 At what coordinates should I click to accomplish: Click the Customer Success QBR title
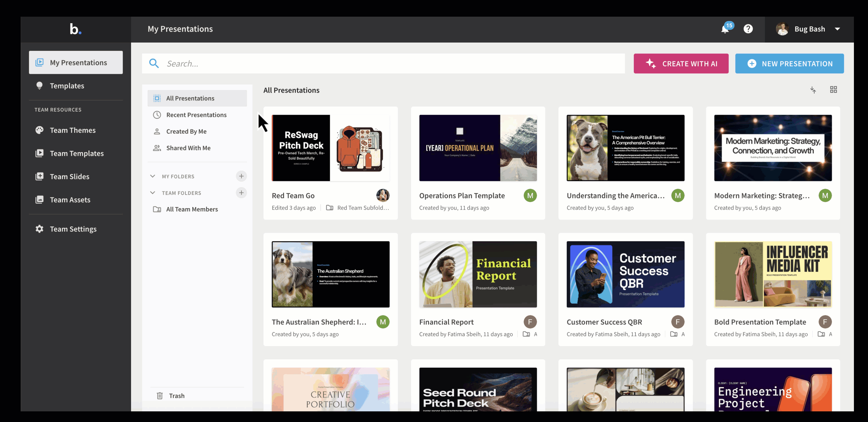coord(604,322)
